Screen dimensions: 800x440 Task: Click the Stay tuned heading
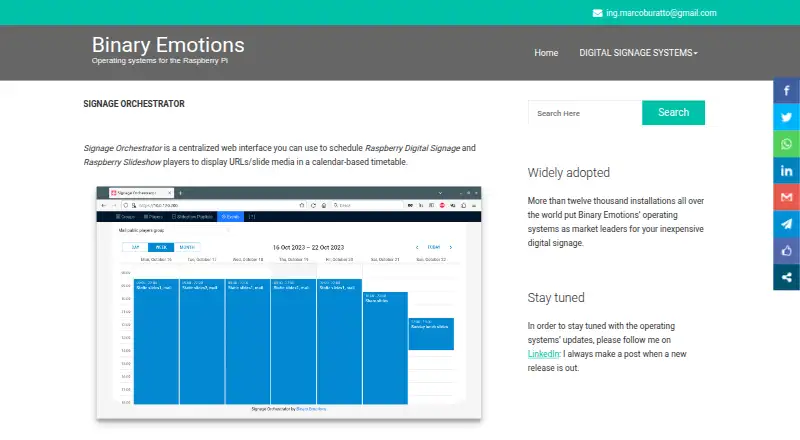[556, 298]
